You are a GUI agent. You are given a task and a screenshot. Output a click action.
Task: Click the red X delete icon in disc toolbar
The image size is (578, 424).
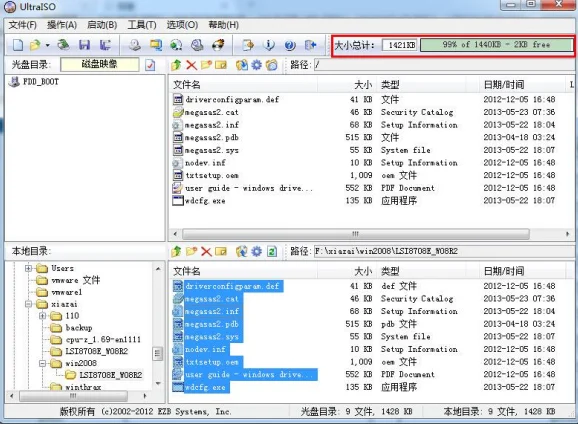(191, 65)
